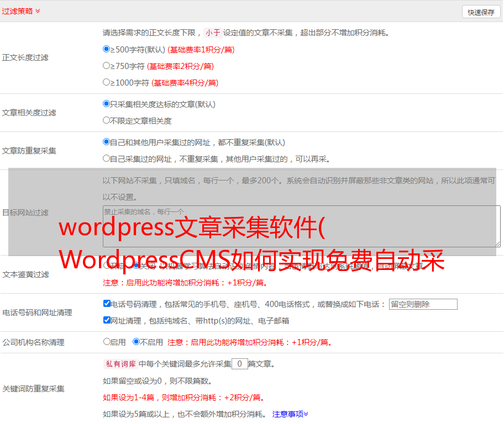Viewport: 504px width, 424px height.
Task: Select 启用 for 公司机构名称清理
Action: coord(107,341)
